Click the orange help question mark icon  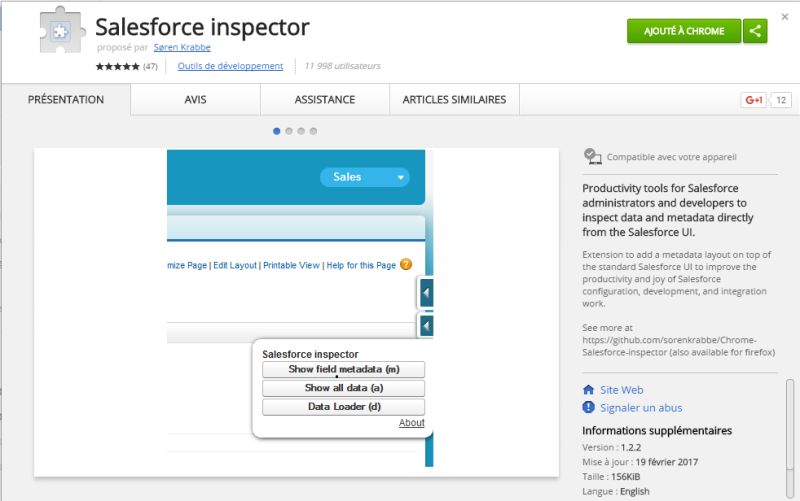406,264
